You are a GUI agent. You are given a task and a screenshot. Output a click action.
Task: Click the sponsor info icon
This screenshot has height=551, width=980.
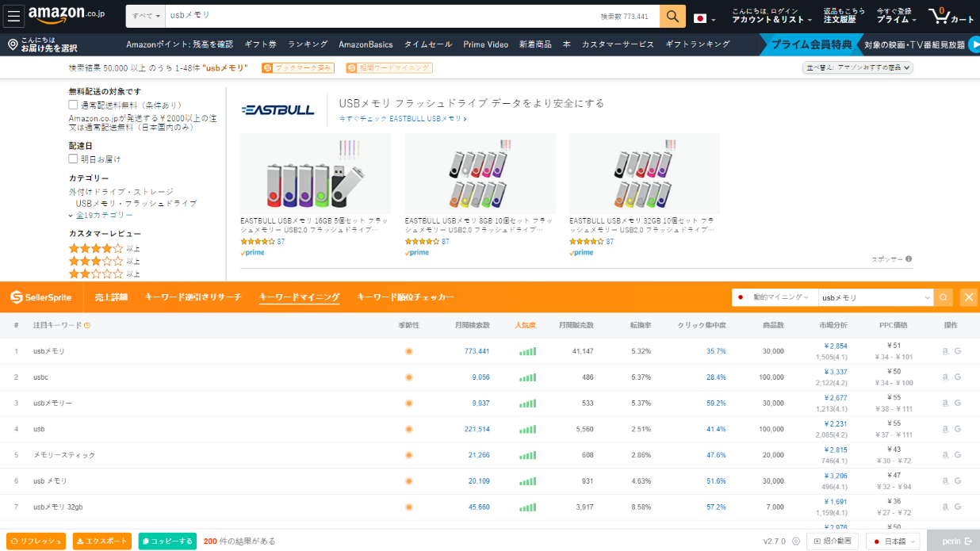click(909, 258)
